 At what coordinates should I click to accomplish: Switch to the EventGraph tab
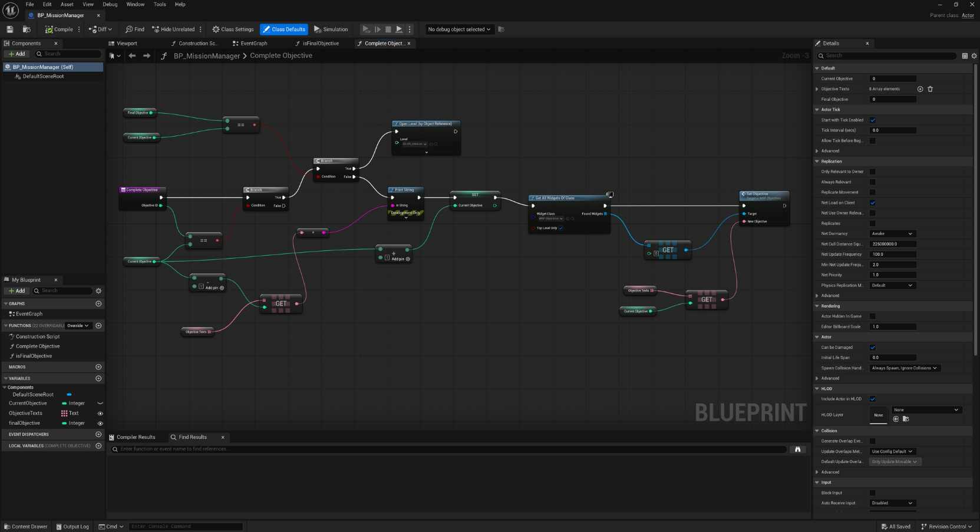point(254,44)
